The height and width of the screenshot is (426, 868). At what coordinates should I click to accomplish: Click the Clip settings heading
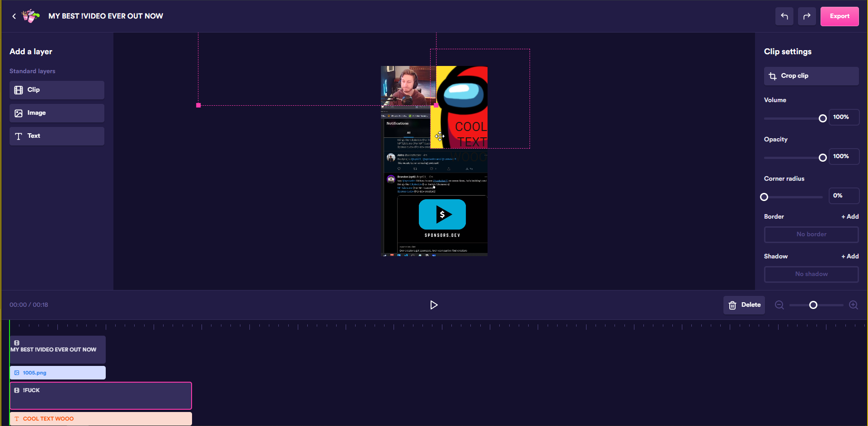coord(788,51)
